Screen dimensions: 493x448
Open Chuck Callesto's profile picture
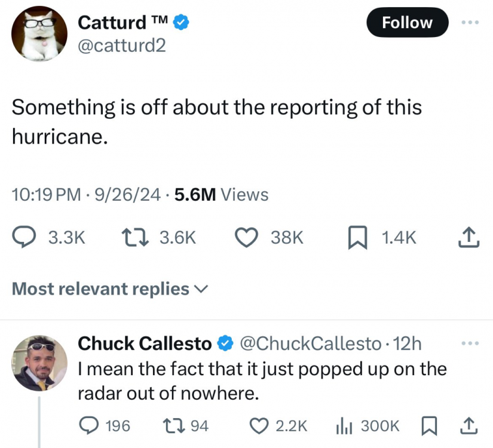39,363
